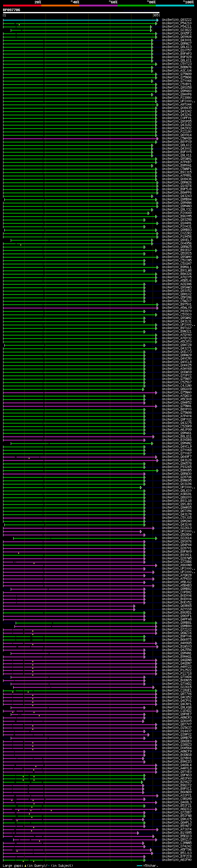Click the white query sequence ruler bar
197x868 pixels.
[x=81, y=12]
